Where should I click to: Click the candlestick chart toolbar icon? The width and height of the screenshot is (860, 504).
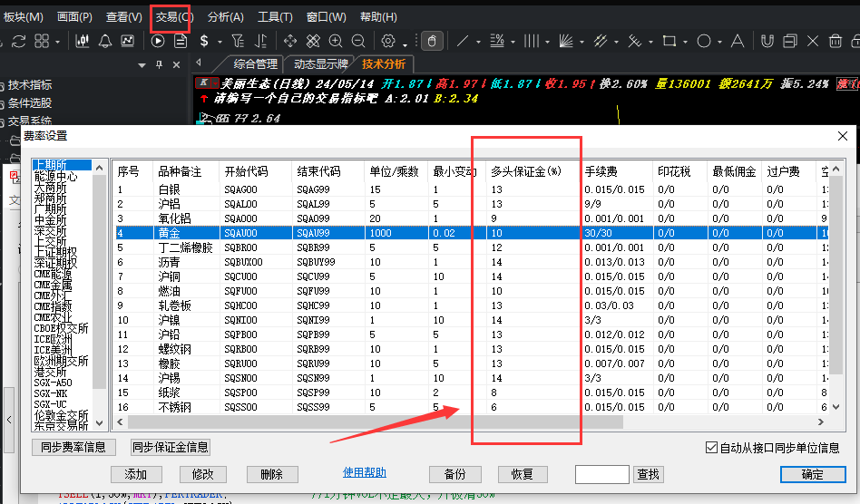[x=83, y=41]
